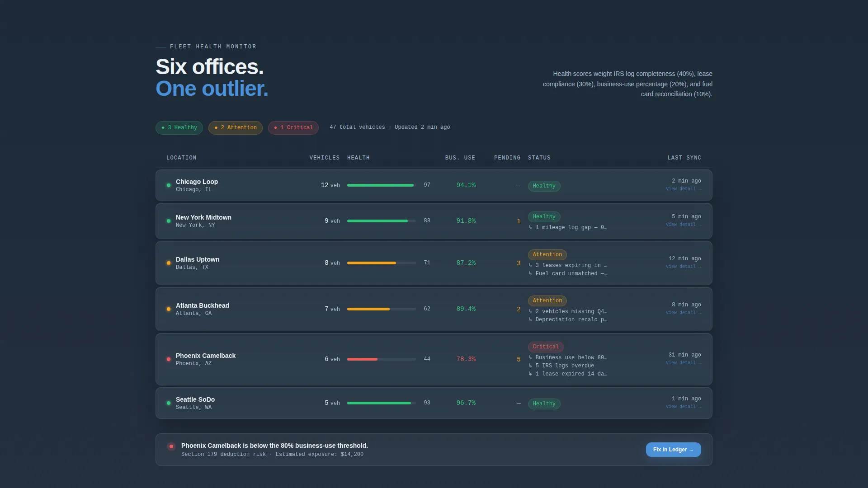This screenshot has width=868, height=488.
Task: Click the New York Midtown health bar scoring 88
Action: 382,221
